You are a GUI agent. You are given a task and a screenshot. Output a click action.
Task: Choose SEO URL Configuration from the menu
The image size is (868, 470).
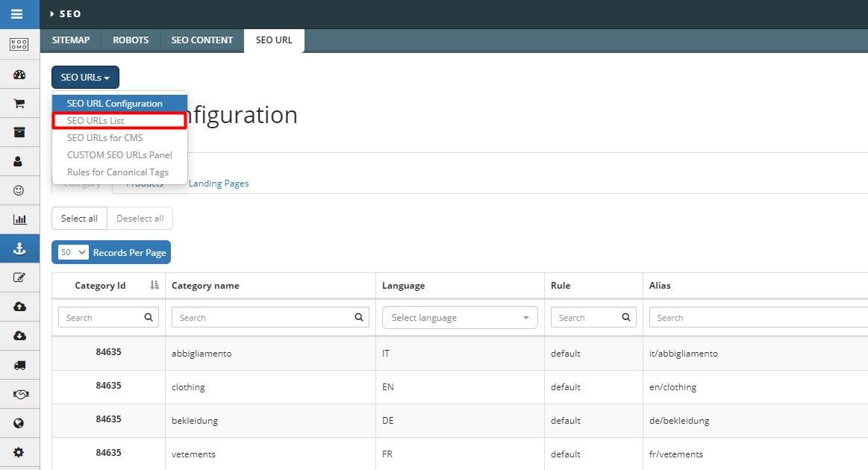(x=119, y=104)
